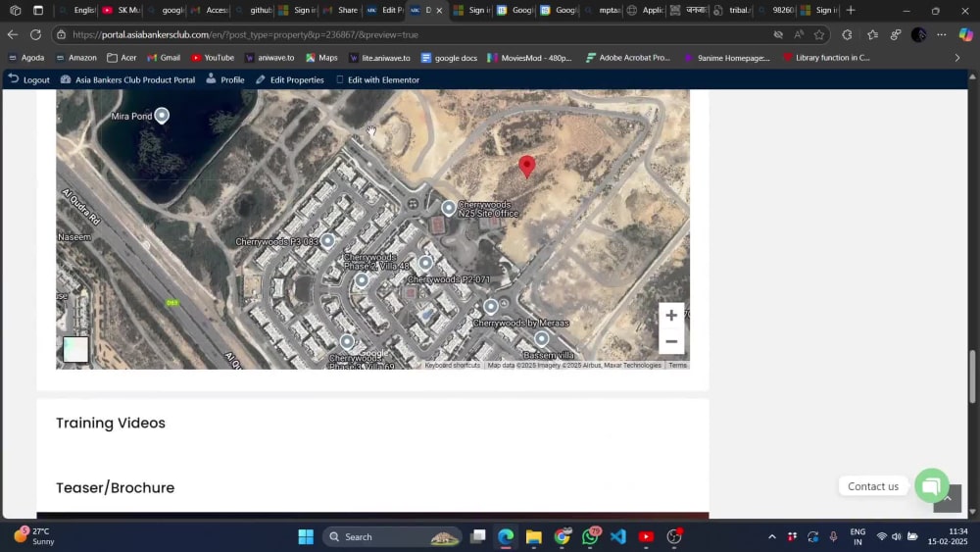Open the Agoda bookmark
Viewport: 980px width, 552px height.
26,58
